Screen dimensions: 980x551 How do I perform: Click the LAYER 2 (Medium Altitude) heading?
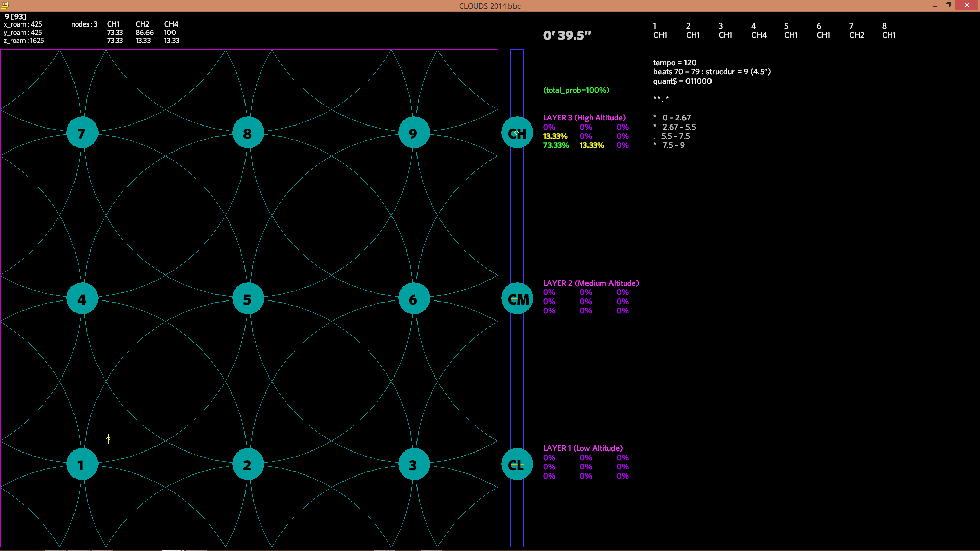tap(591, 283)
